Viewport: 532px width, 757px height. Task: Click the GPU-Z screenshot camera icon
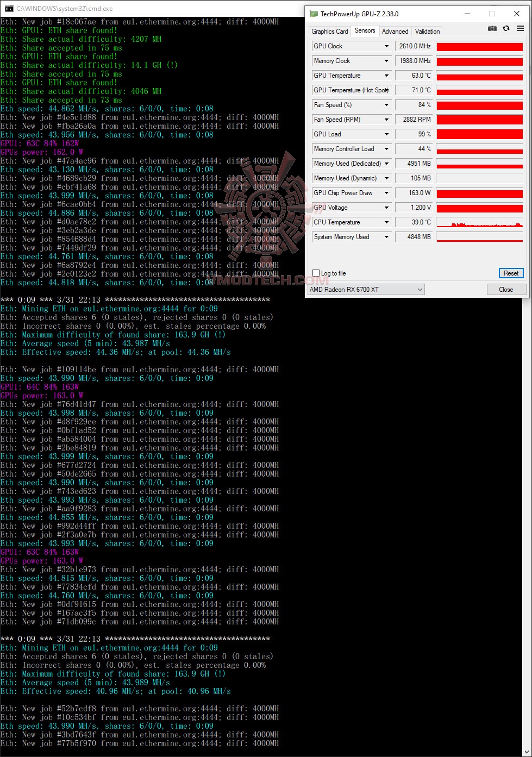492,29
